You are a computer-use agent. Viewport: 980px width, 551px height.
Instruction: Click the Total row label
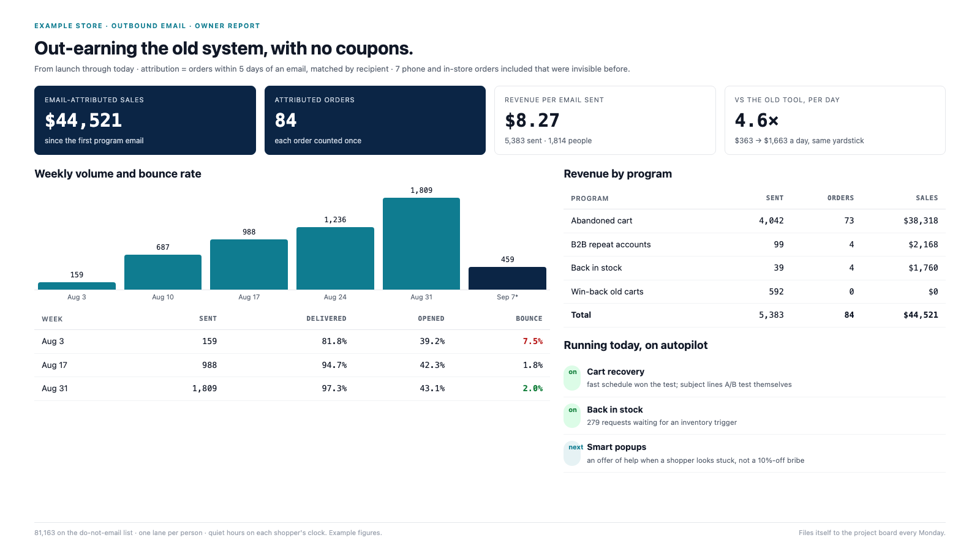(x=581, y=315)
